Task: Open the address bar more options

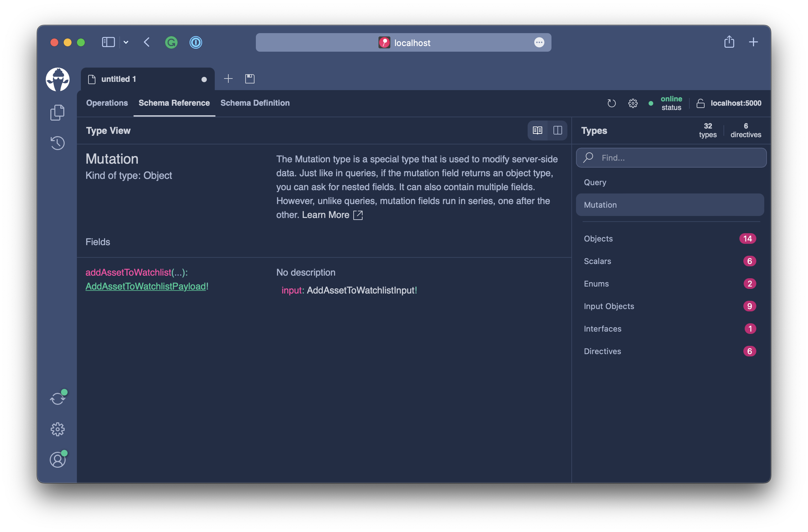Action: 539,42
